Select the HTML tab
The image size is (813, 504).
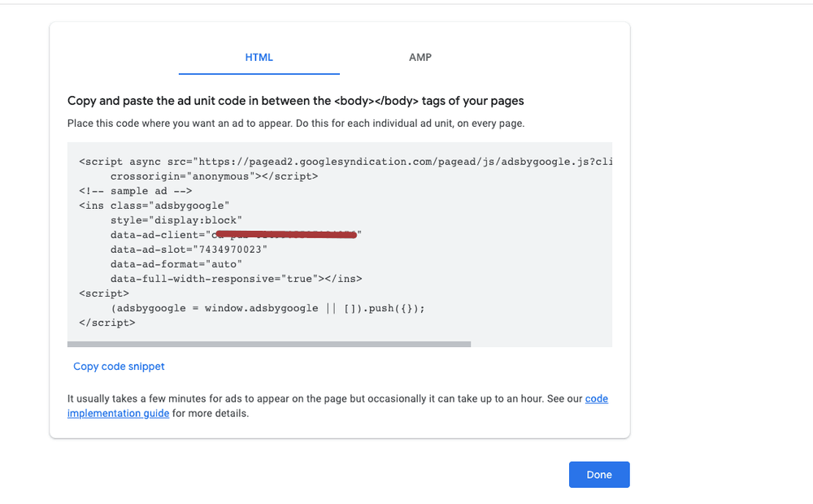click(259, 57)
